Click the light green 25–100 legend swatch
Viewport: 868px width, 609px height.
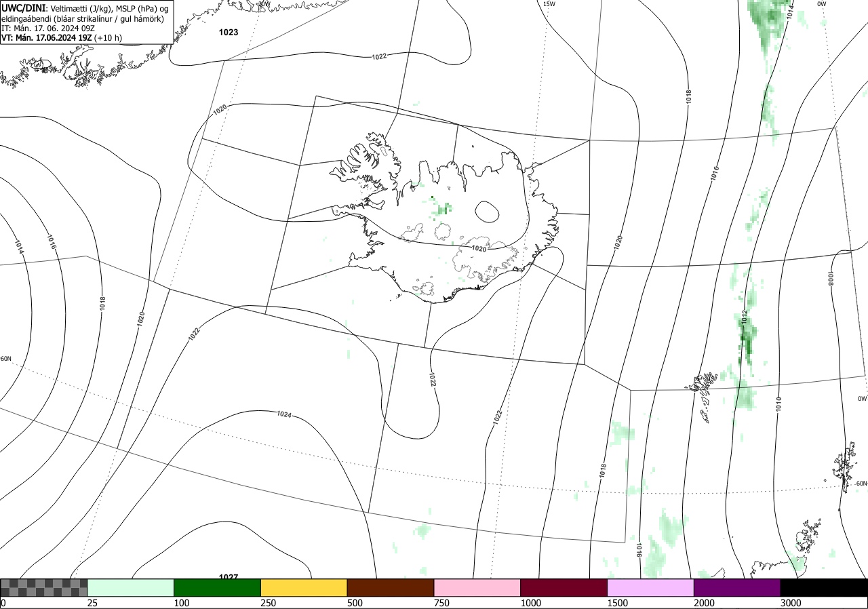[x=131, y=587]
